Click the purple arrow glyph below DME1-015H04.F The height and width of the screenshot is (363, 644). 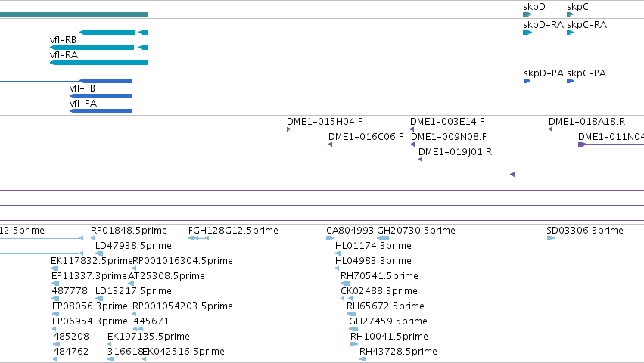tap(289, 129)
